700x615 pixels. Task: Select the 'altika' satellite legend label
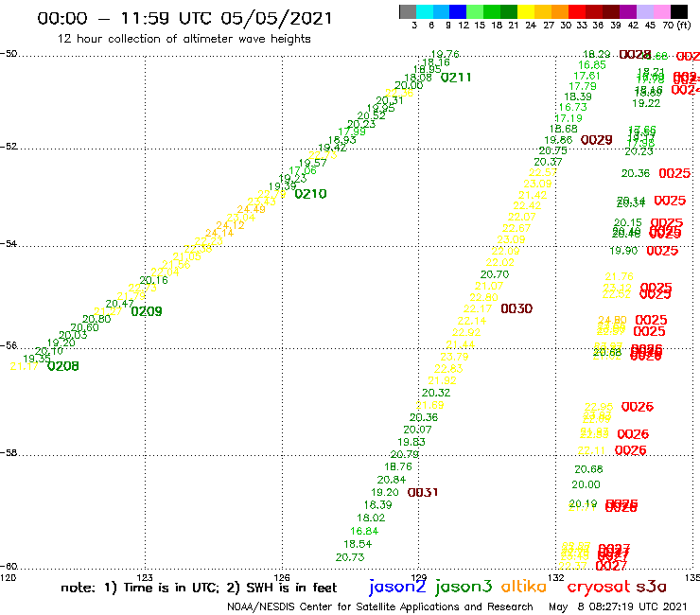pos(524,586)
